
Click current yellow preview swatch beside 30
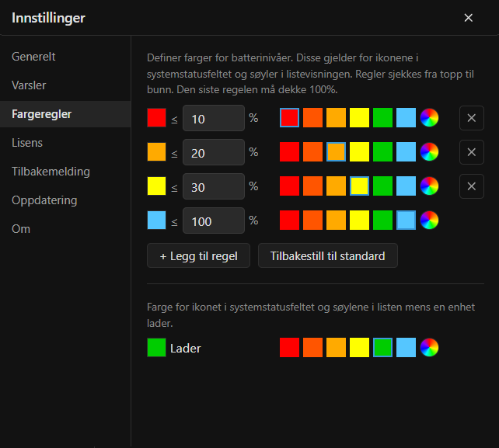(x=156, y=186)
